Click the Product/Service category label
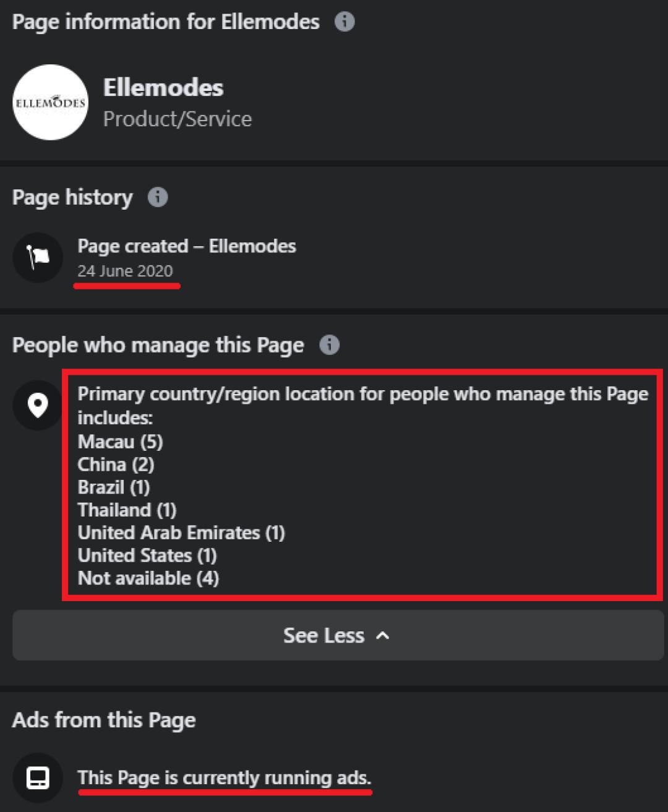Screen dimensions: 668x812 [x=178, y=119]
